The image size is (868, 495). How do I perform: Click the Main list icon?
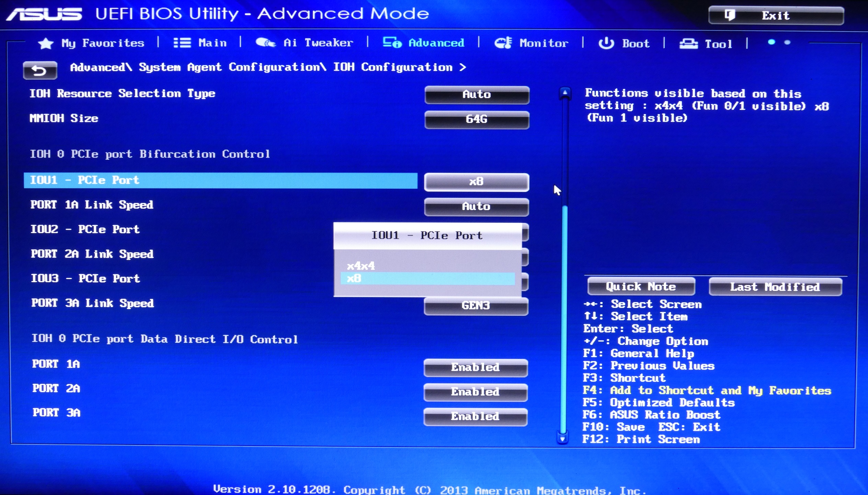click(182, 43)
